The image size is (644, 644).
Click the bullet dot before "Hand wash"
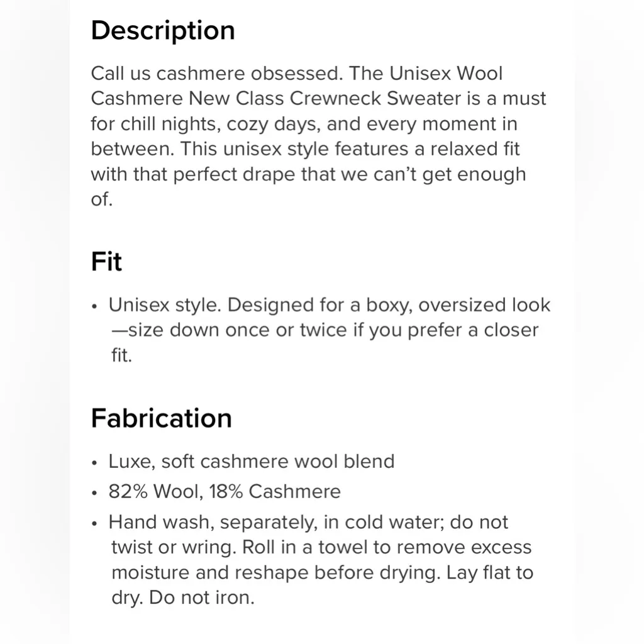[x=94, y=524]
